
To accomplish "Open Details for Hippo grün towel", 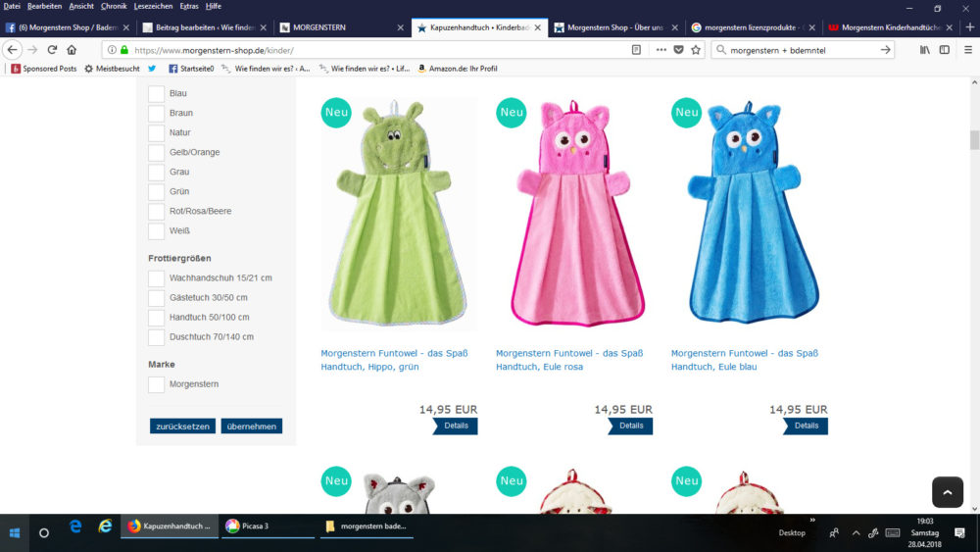I will 455,426.
